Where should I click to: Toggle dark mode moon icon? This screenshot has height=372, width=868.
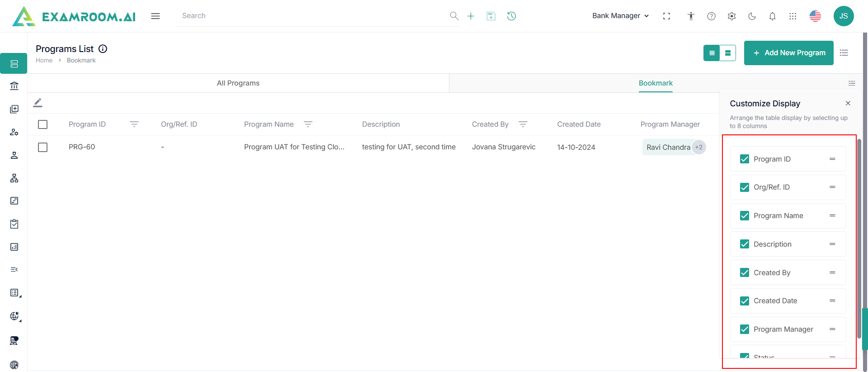[752, 16]
